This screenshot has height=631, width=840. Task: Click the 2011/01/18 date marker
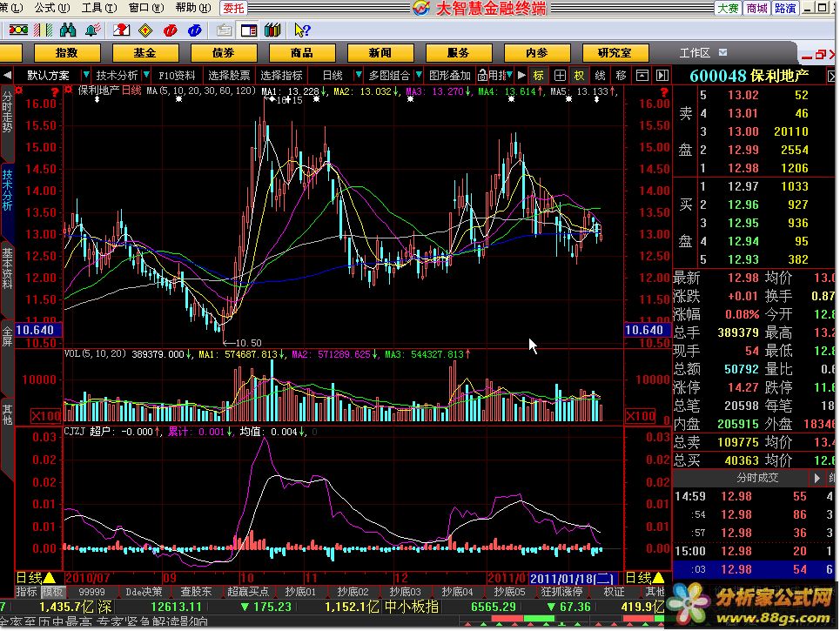[574, 579]
